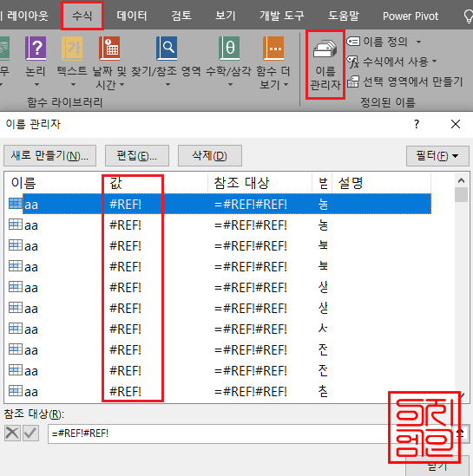Expand the 텍스트 dropdown arrow
The width and height of the screenshot is (473, 476).
pyautogui.click(x=73, y=84)
